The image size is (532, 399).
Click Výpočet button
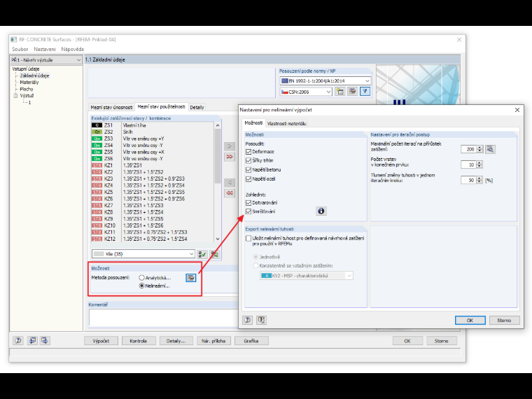[101, 341]
